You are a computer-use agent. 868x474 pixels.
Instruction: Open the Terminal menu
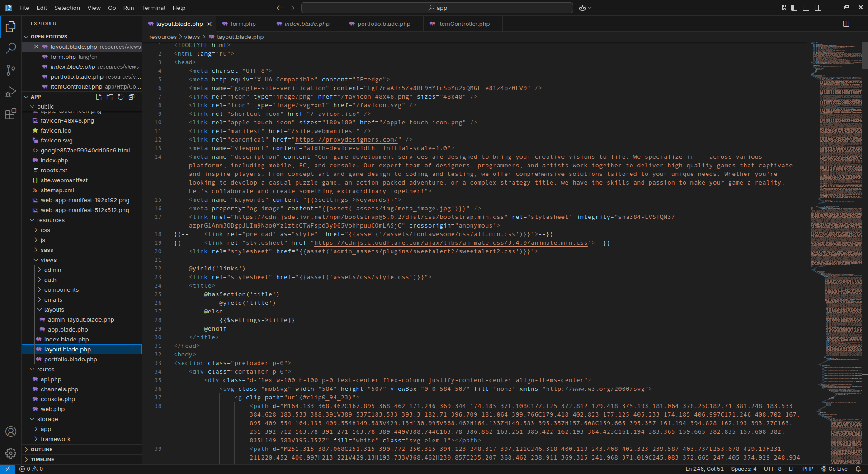pyautogui.click(x=153, y=8)
